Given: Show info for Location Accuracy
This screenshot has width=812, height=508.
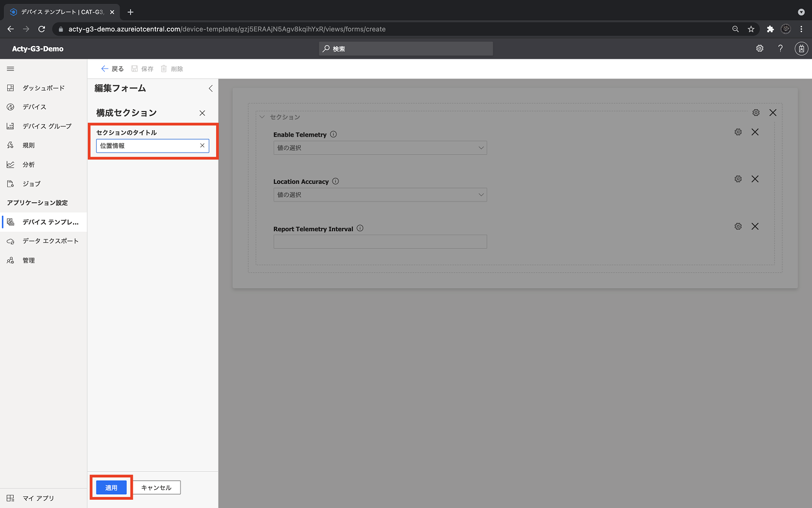Looking at the screenshot, I should tap(336, 181).
